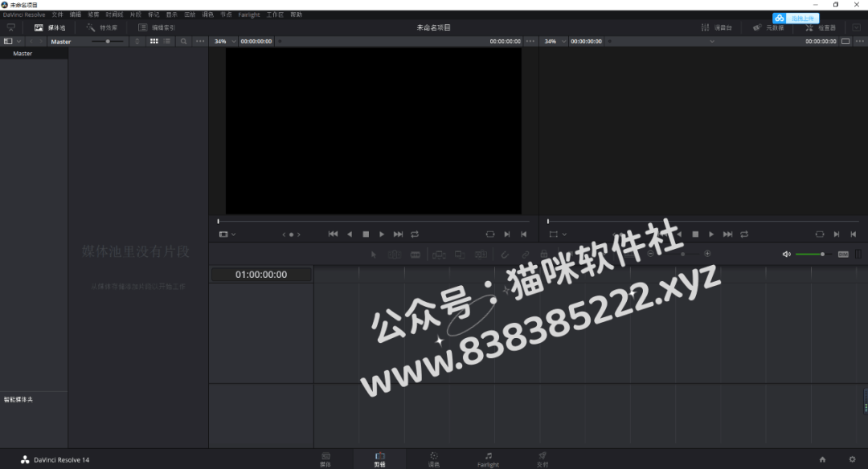This screenshot has height=469, width=868.
Task: Set mark out point in source viewer
Action: (523, 234)
